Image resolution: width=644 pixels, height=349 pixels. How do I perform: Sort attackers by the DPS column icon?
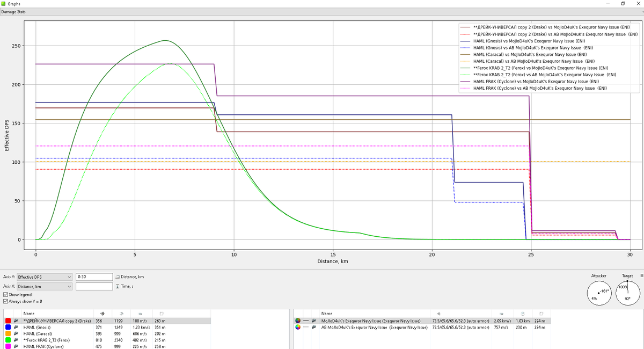tap(102, 313)
